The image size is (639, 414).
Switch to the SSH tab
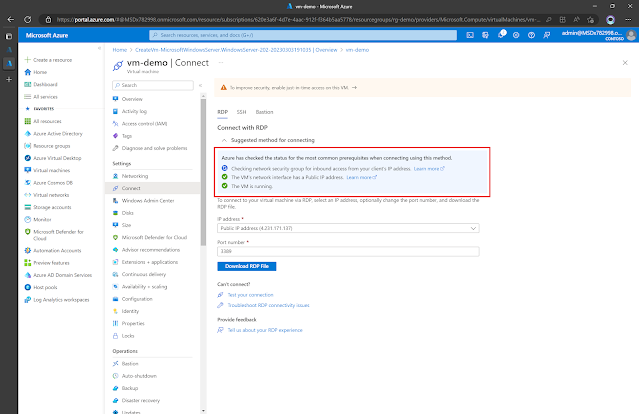click(241, 112)
